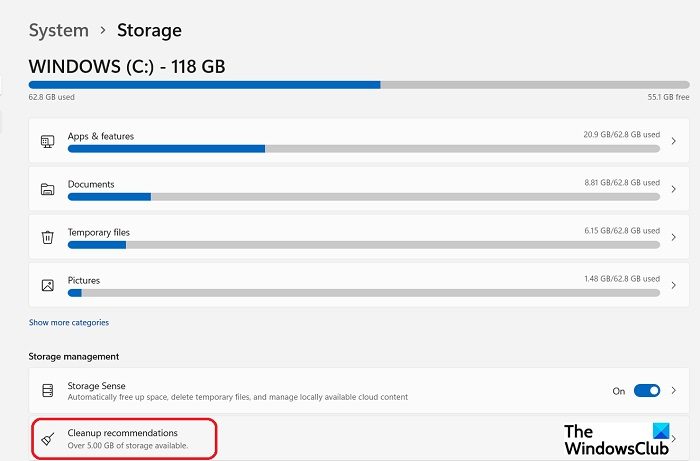Click the Apps & features monitor icon
Screen dimensions: 700x461
[x=48, y=141]
